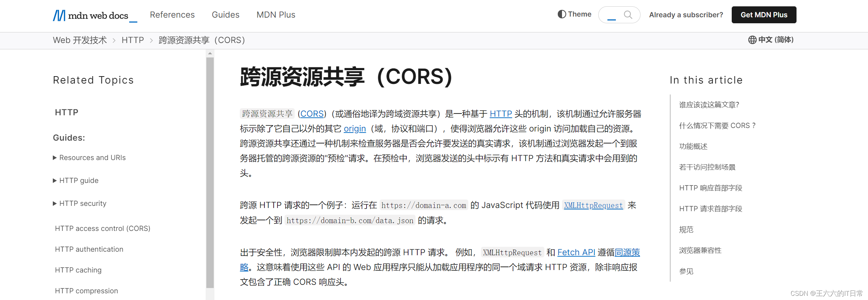Open the 中文 (简体) language selector
This screenshot has width=868, height=300.
771,40
